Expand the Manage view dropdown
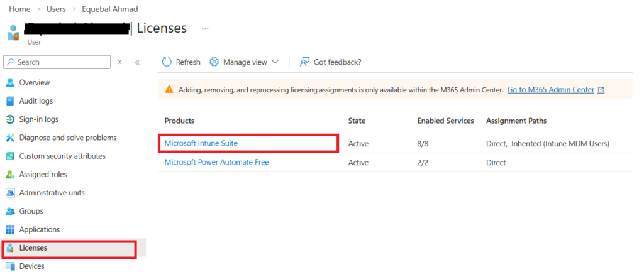This screenshot has height=277, width=644. point(245,62)
